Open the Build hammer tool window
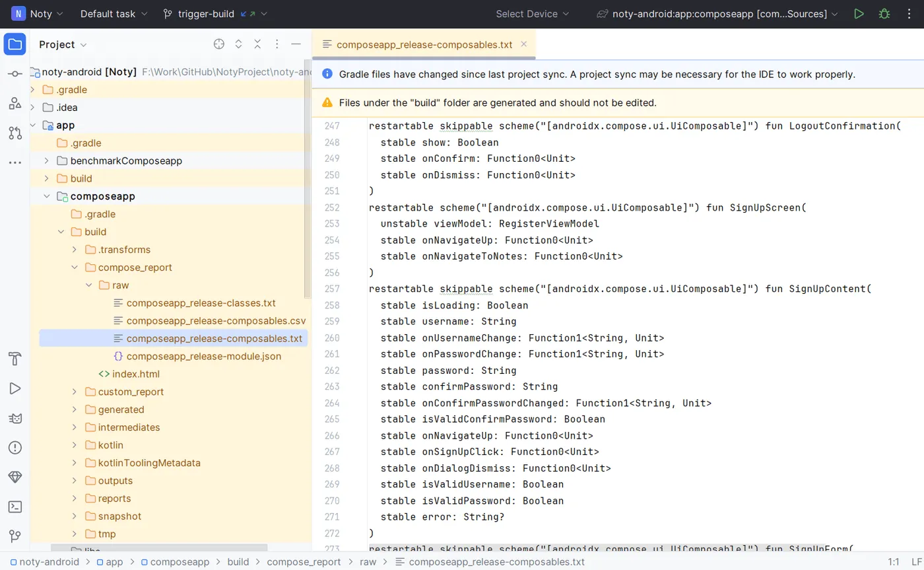924x570 pixels. [15, 359]
